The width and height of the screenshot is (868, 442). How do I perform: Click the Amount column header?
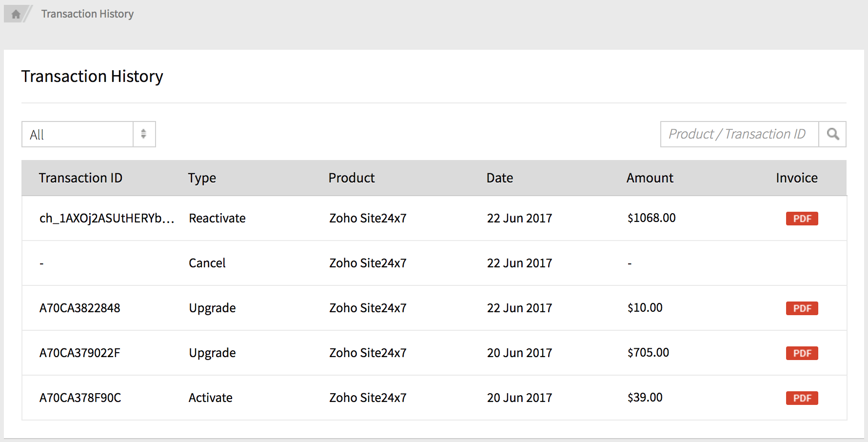pos(650,178)
